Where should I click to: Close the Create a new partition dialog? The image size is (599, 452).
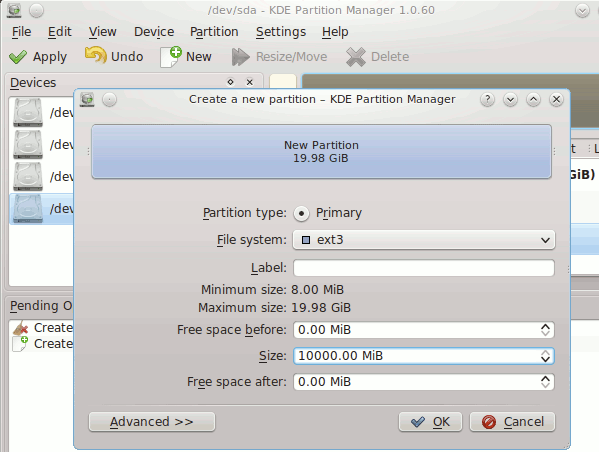pos(556,100)
